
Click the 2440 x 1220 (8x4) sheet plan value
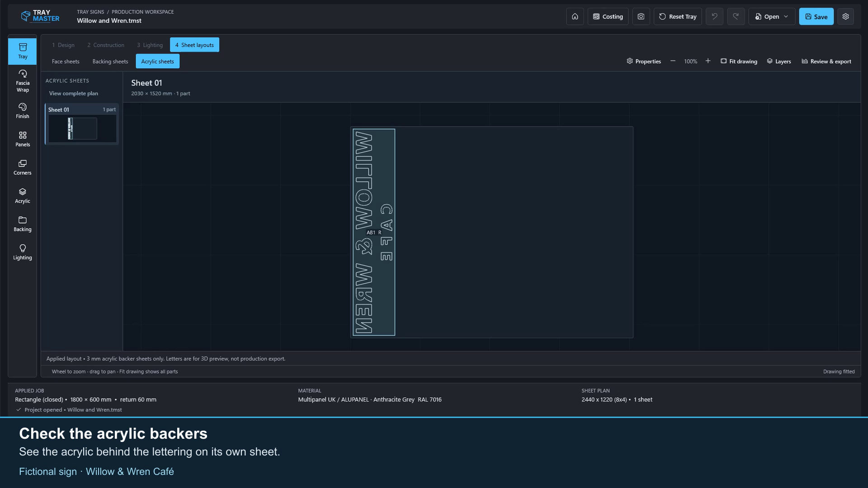tap(604, 399)
